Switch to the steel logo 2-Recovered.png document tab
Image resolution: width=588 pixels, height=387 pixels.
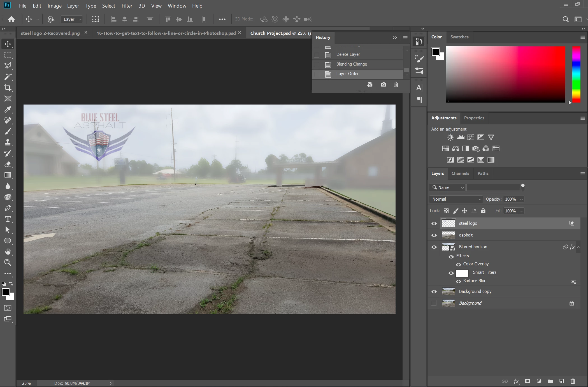[x=50, y=33]
